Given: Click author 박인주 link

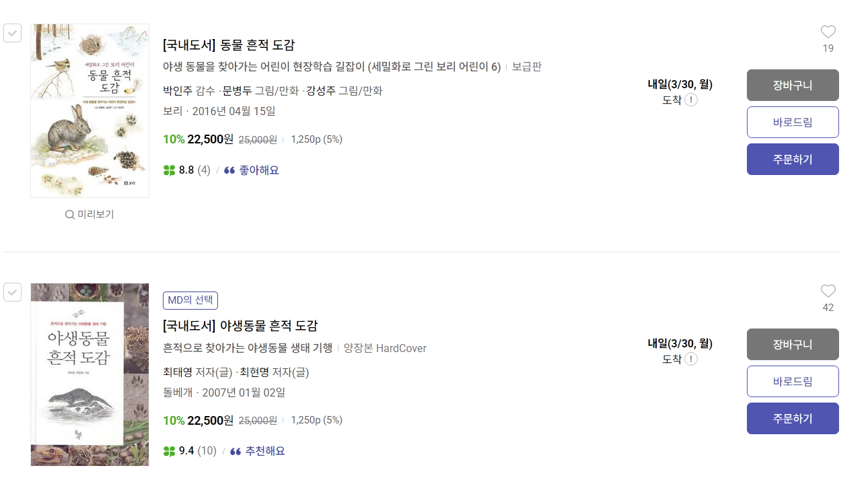Looking at the screenshot, I should coord(178,91).
